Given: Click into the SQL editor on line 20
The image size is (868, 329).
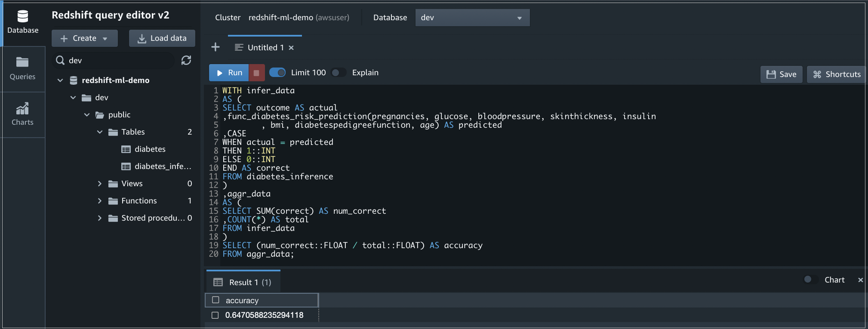Looking at the screenshot, I should [258, 254].
